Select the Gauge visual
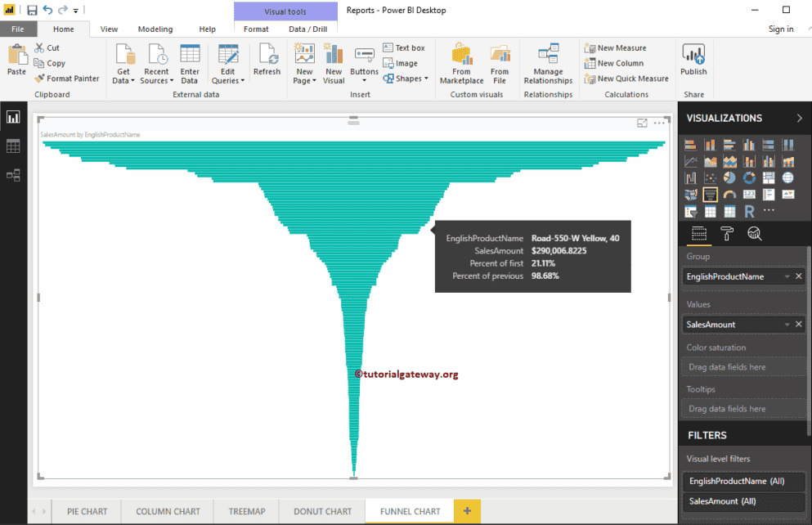This screenshot has height=525, width=812. pos(729,195)
